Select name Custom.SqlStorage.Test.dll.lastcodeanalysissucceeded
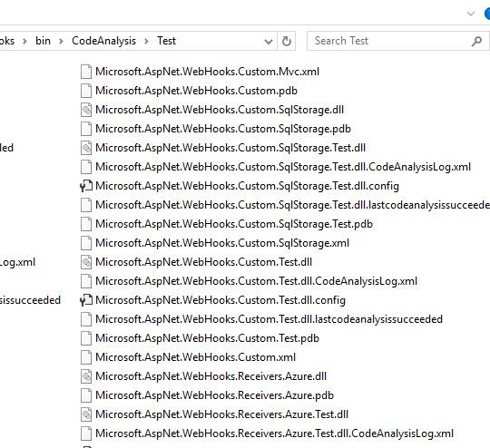 point(292,205)
